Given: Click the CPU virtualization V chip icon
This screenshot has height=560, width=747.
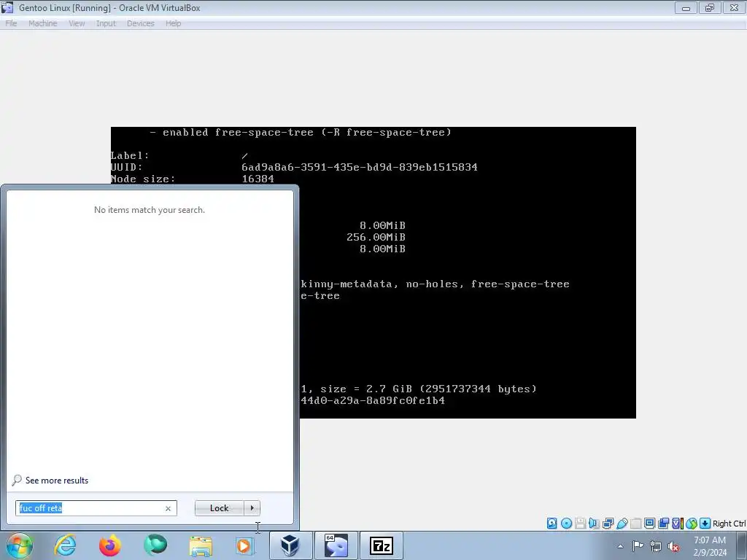Looking at the screenshot, I should pyautogui.click(x=677, y=524).
